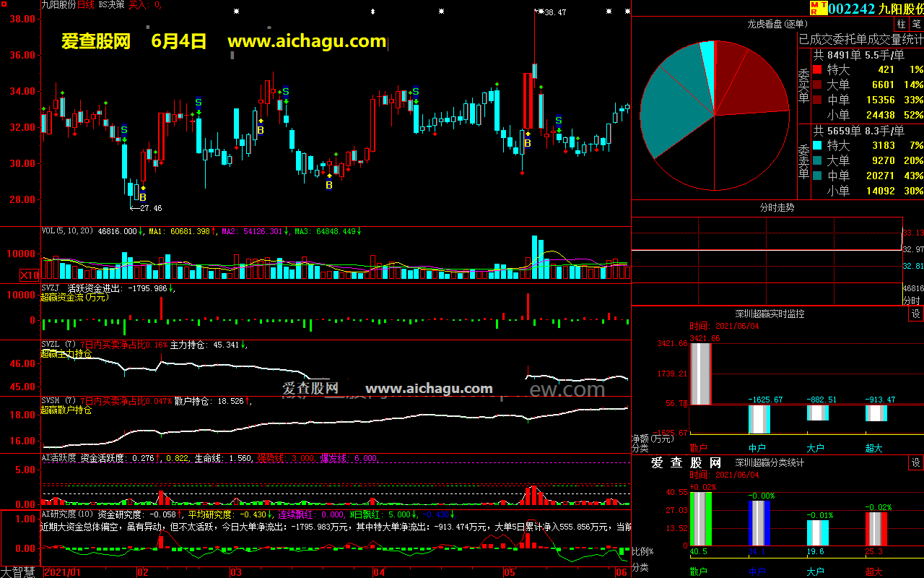This screenshot has width=924, height=578.
Task: Click the star info marker above early May
Action: click(442, 11)
